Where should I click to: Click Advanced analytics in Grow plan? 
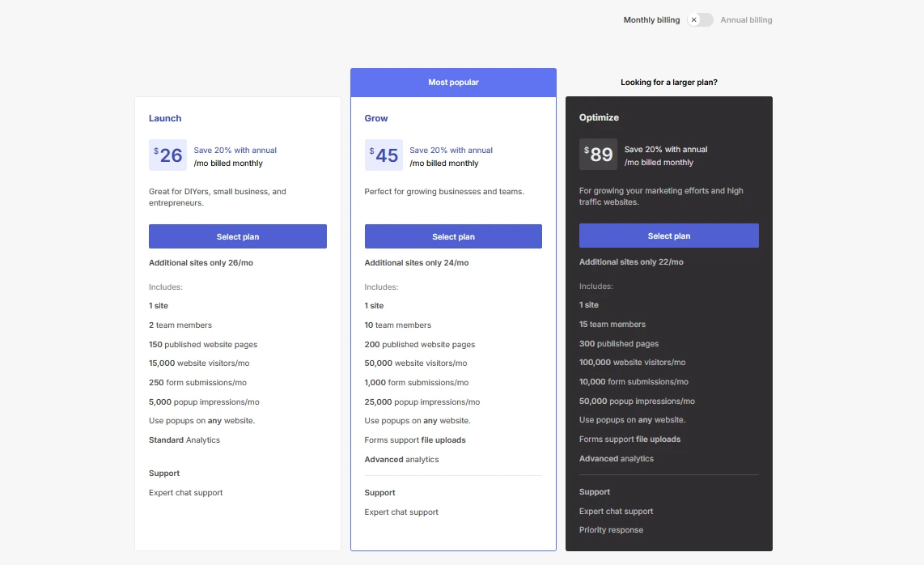click(x=401, y=460)
